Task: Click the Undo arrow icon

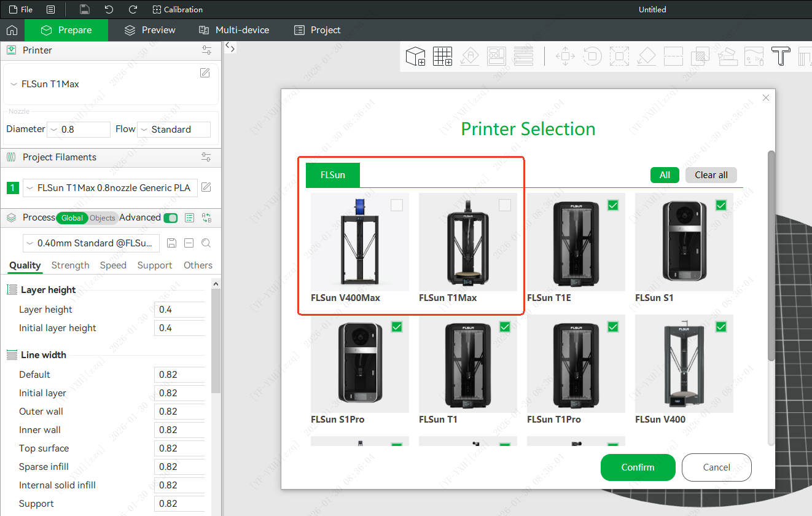Action: point(109,9)
